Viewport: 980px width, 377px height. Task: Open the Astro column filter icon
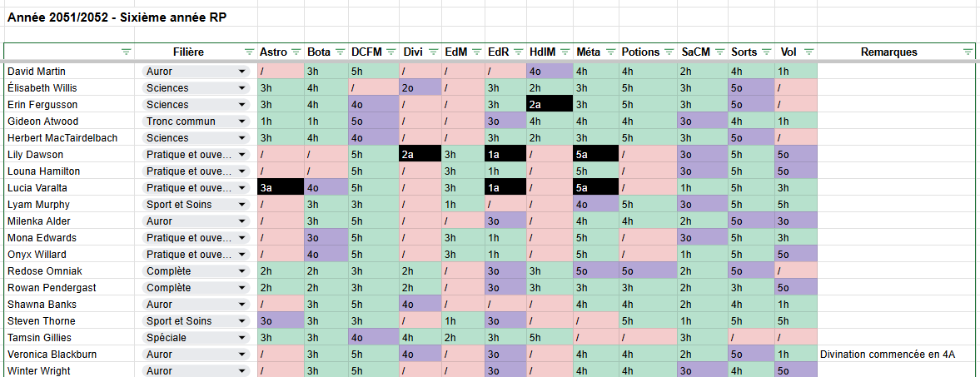click(296, 52)
